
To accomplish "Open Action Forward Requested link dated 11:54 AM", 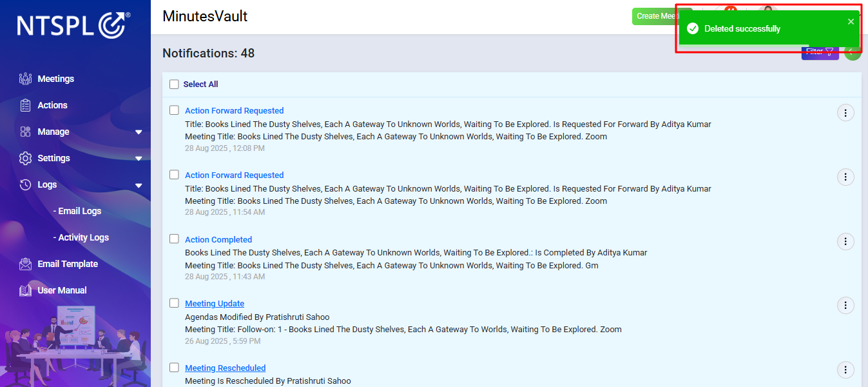I will tap(234, 175).
